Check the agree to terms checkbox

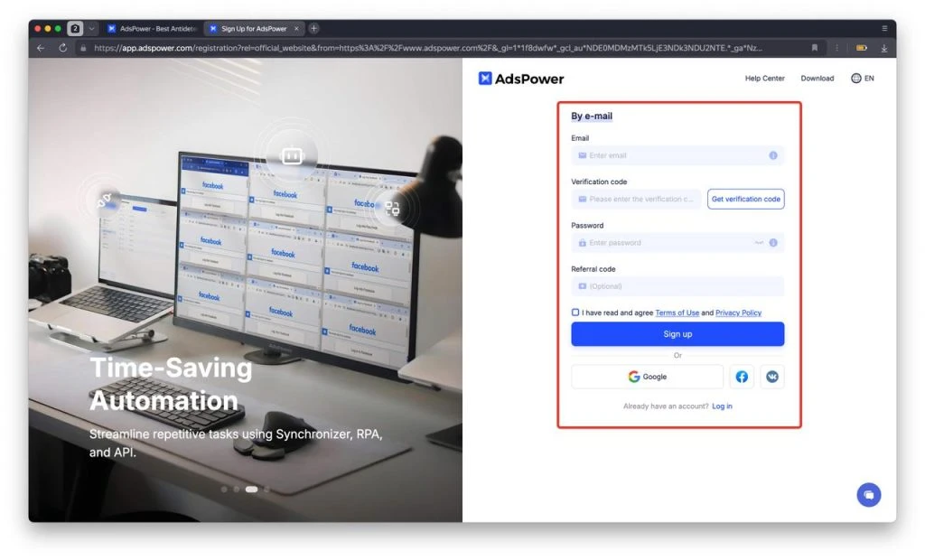coord(575,313)
